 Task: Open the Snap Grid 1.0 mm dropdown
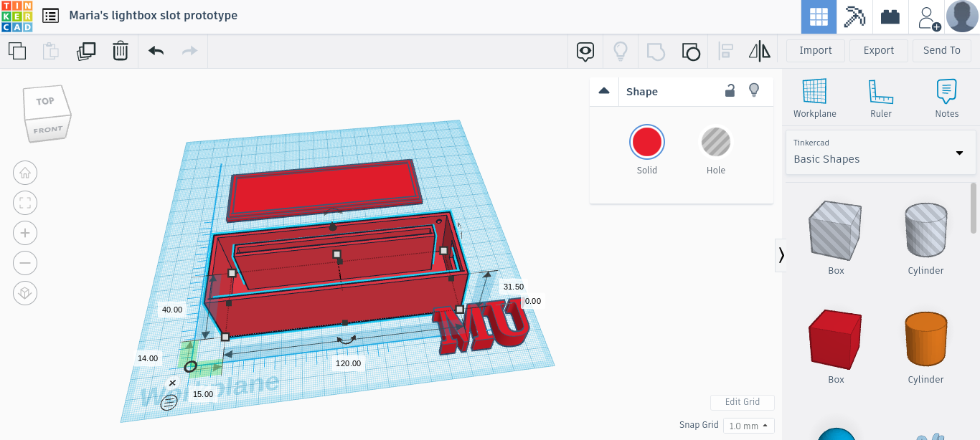(749, 426)
